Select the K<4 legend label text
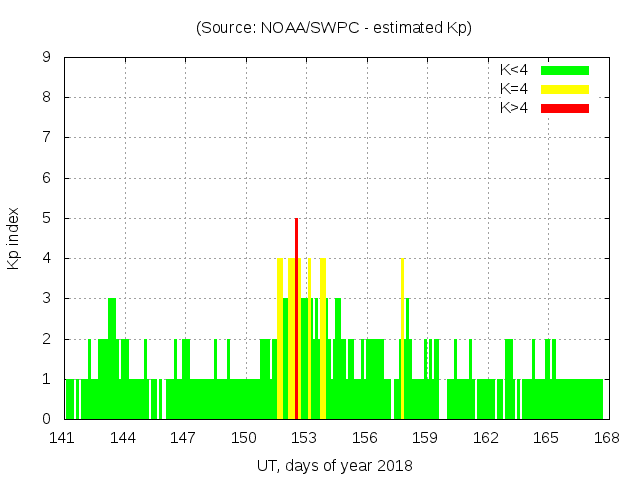Viewport: 640px width, 480px height. click(x=516, y=70)
